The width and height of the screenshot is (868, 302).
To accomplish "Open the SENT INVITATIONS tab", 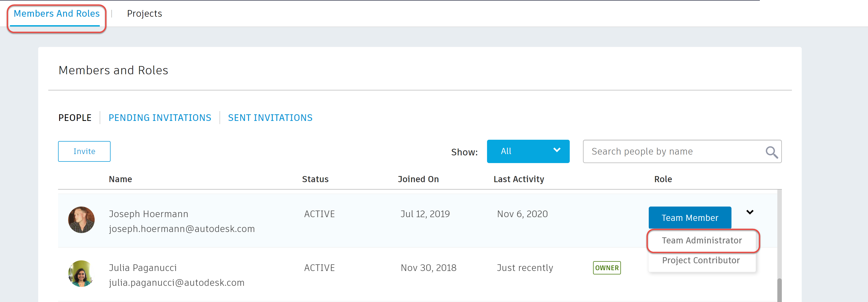I will (270, 118).
